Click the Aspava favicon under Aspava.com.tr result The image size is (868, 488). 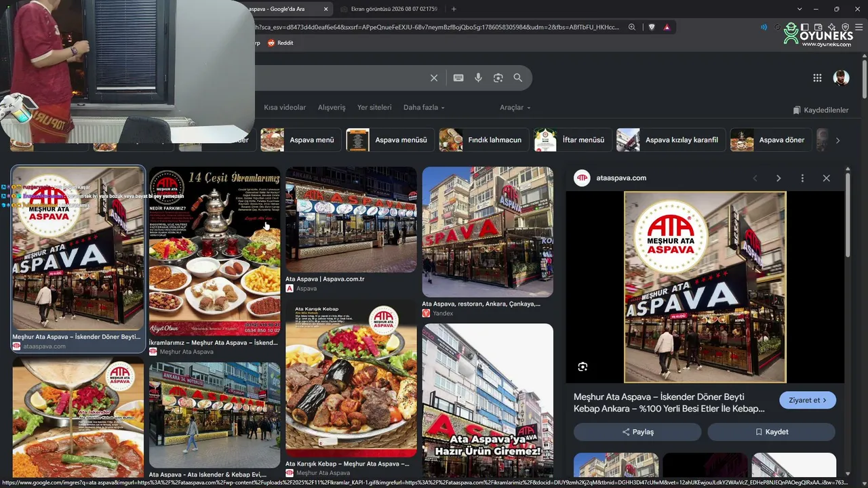tap(290, 288)
